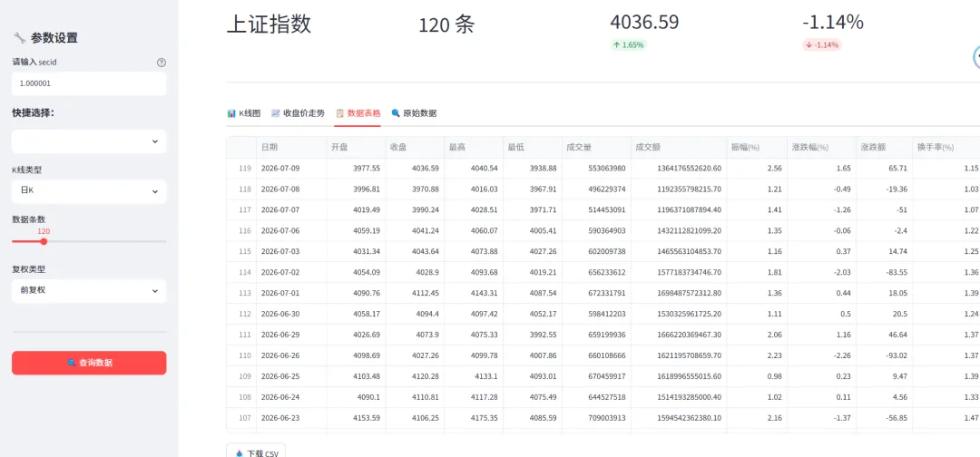The image size is (980, 457).
Task: Click the 查询数据 red button
Action: (x=89, y=363)
